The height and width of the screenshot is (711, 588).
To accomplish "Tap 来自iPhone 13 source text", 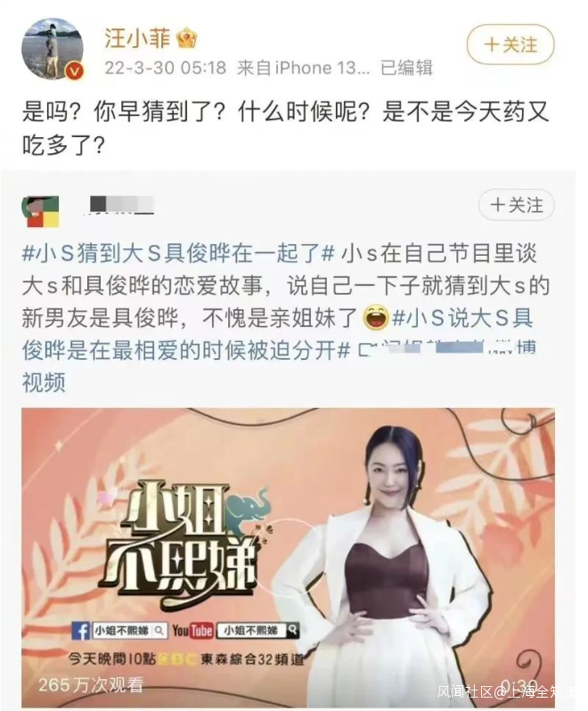I will tap(304, 68).
